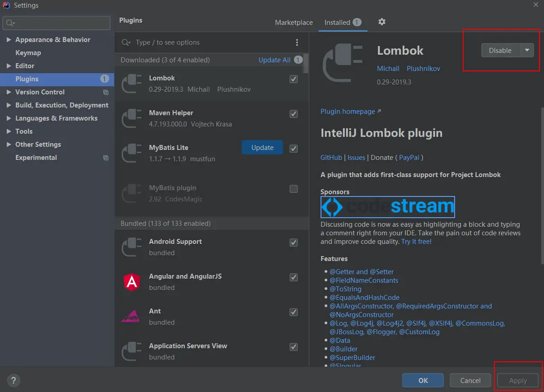Click the Lombok plugin icon in list
Viewport: 544px width, 392px height.
132,84
